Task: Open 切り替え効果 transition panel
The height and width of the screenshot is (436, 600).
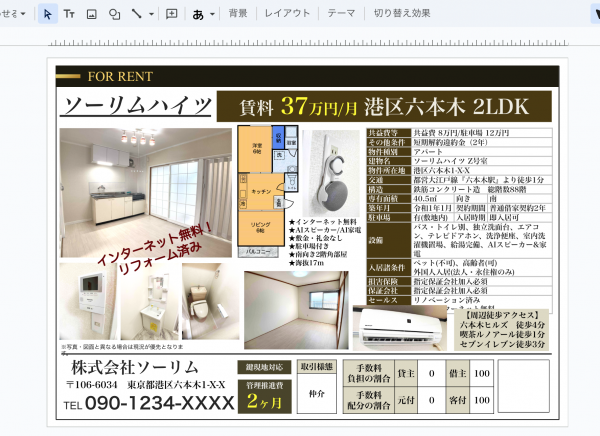Action: coord(402,14)
